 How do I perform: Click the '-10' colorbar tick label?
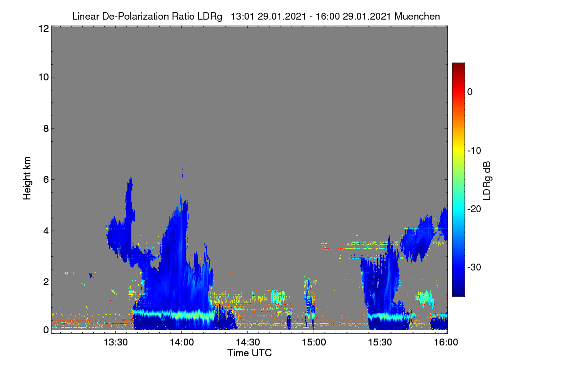coord(474,150)
